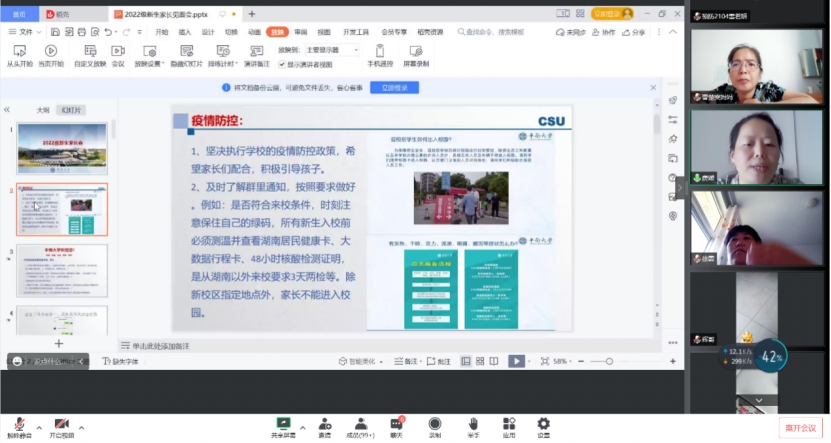Open the 会议 meeting tool in ribbon
The height and width of the screenshot is (443, 831).
117,50
